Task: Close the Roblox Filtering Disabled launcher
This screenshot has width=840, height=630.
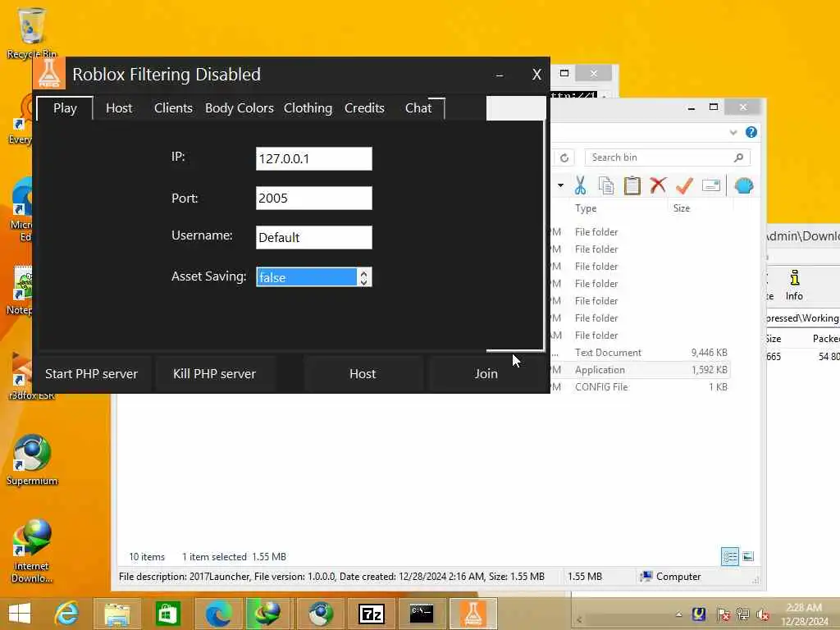Action: point(536,75)
